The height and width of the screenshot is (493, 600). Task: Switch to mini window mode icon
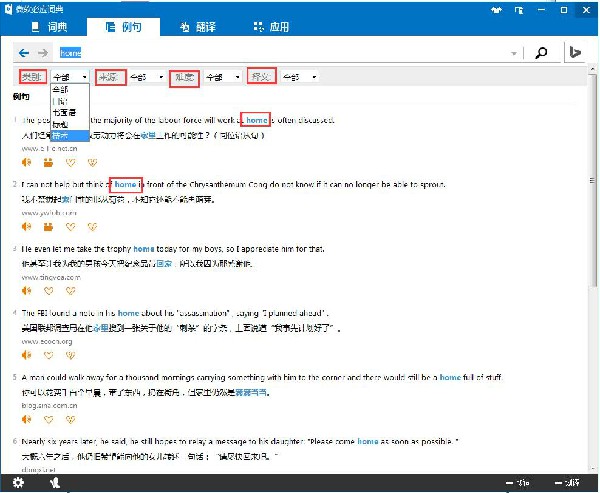(x=519, y=10)
